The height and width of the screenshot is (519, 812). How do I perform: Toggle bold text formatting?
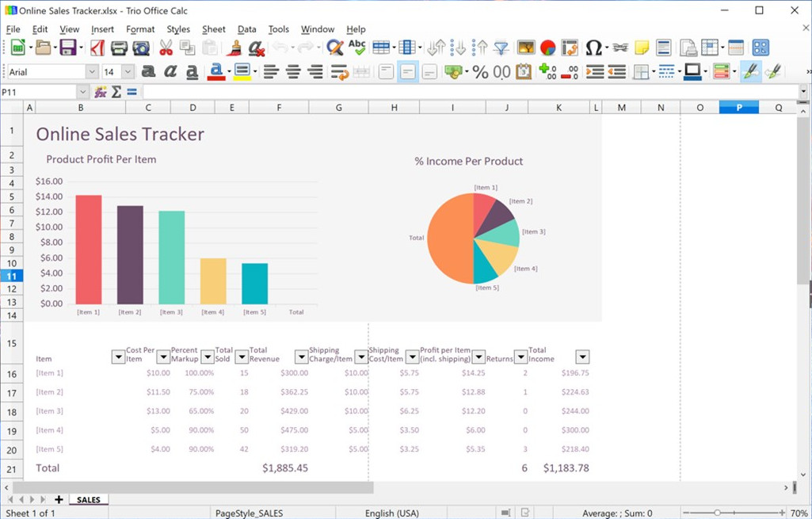tap(148, 72)
